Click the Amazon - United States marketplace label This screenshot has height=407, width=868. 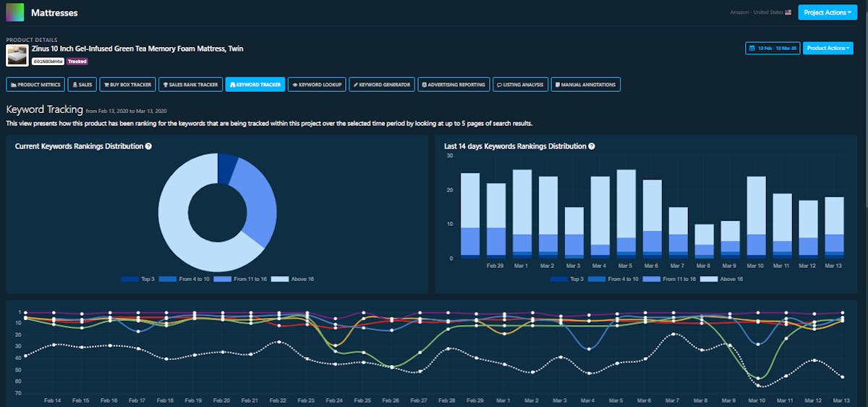758,12
